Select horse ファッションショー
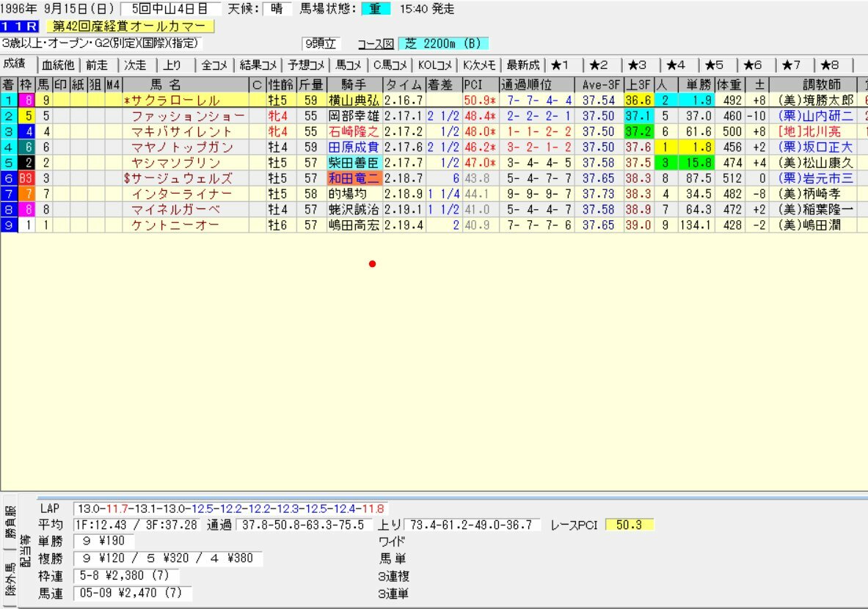Viewport: 868px width, 609px height. [188, 116]
